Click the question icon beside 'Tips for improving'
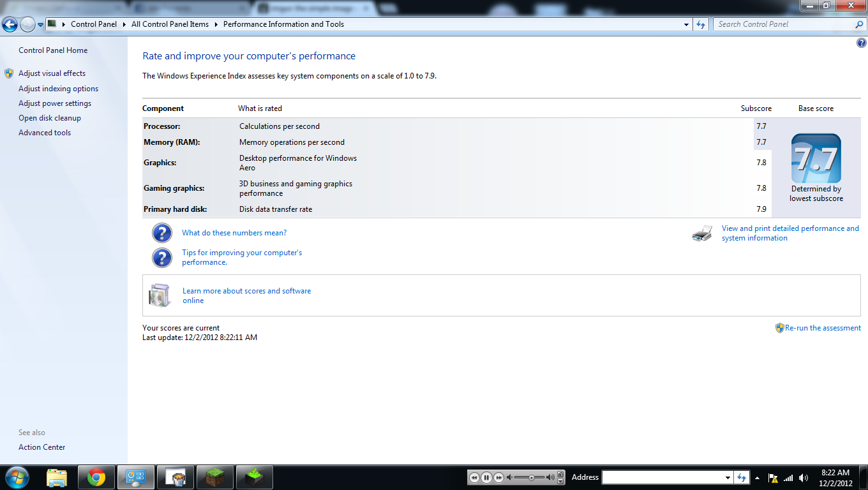 pyautogui.click(x=162, y=258)
